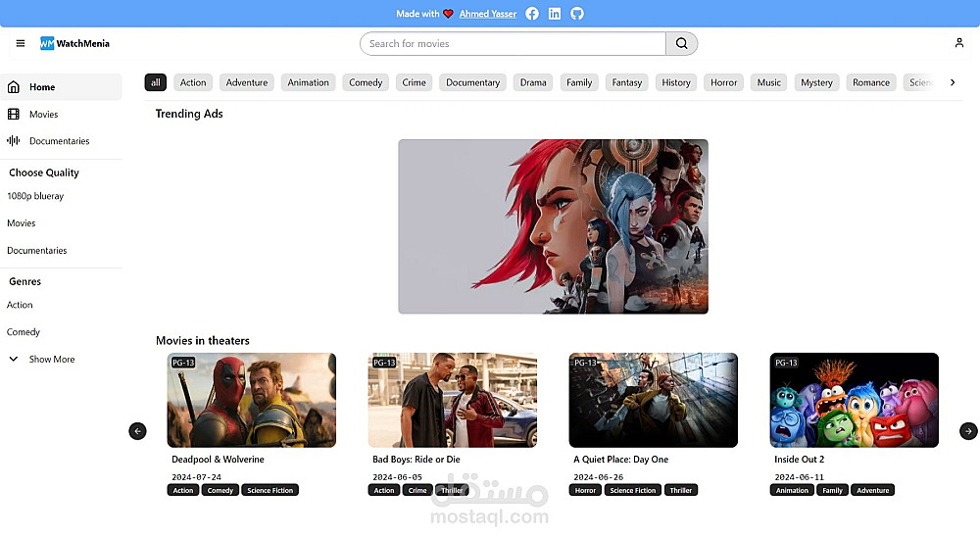Select the Family genre chip
The image size is (980, 538).
(x=579, y=82)
